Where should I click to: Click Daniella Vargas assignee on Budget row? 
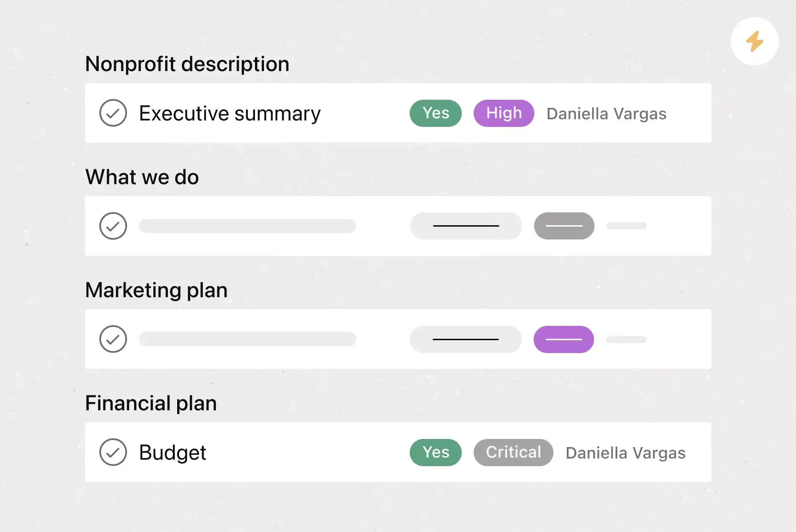[626, 453]
